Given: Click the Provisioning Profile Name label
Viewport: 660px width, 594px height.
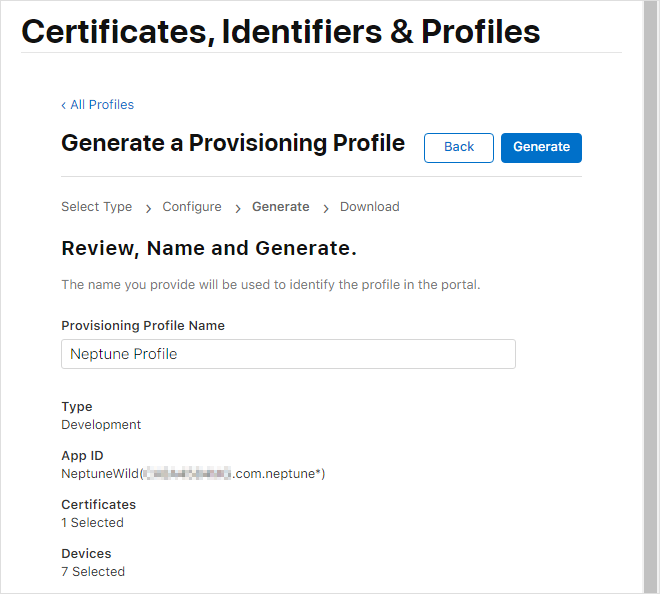Looking at the screenshot, I should 143,326.
